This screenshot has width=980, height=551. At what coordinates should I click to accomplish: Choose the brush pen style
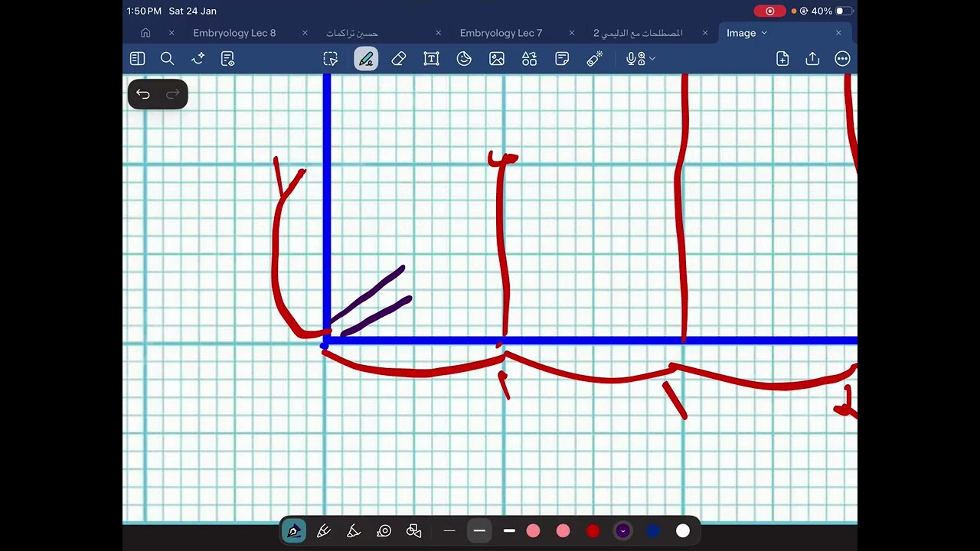pos(324,531)
